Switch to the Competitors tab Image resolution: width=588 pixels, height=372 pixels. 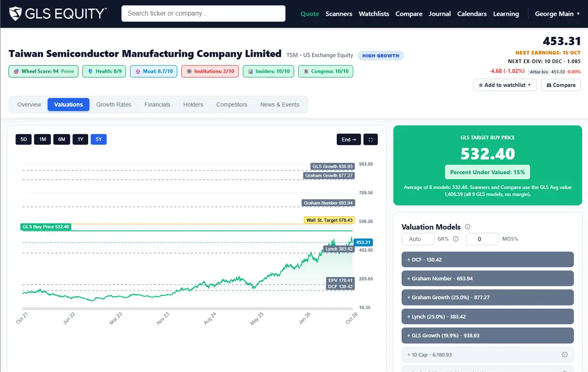pos(232,104)
